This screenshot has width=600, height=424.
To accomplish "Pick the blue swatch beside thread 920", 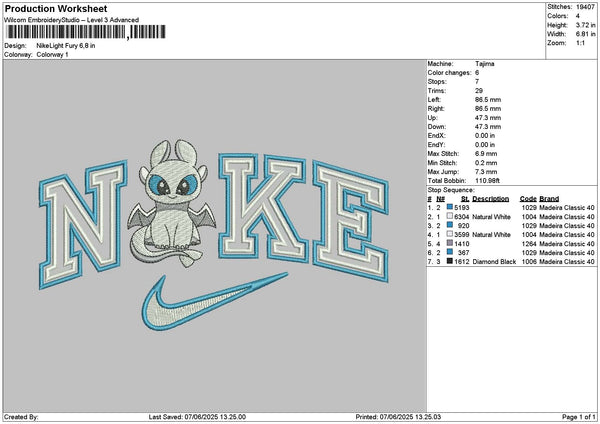I will click(450, 225).
